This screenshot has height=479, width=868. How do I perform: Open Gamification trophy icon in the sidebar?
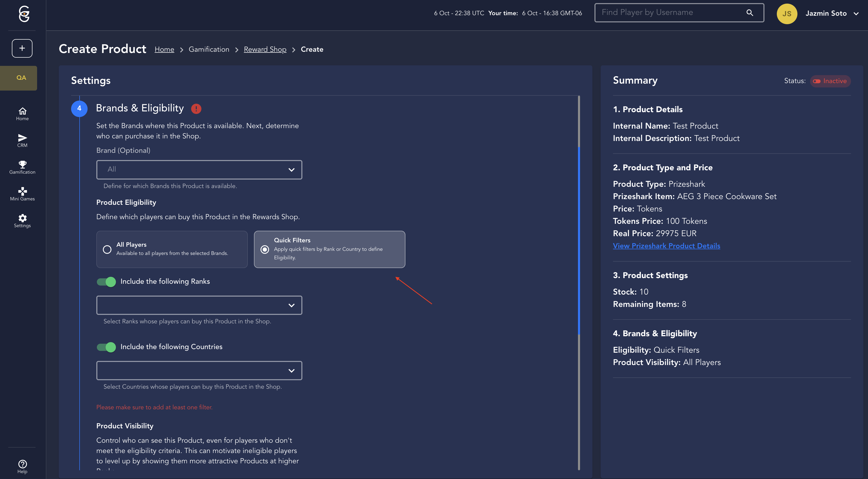22,167
